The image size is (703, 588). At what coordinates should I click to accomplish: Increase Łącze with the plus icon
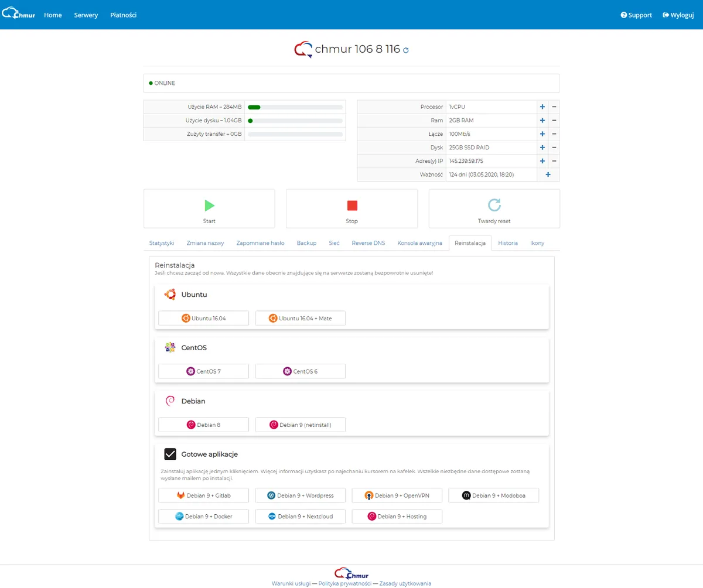pyautogui.click(x=542, y=134)
